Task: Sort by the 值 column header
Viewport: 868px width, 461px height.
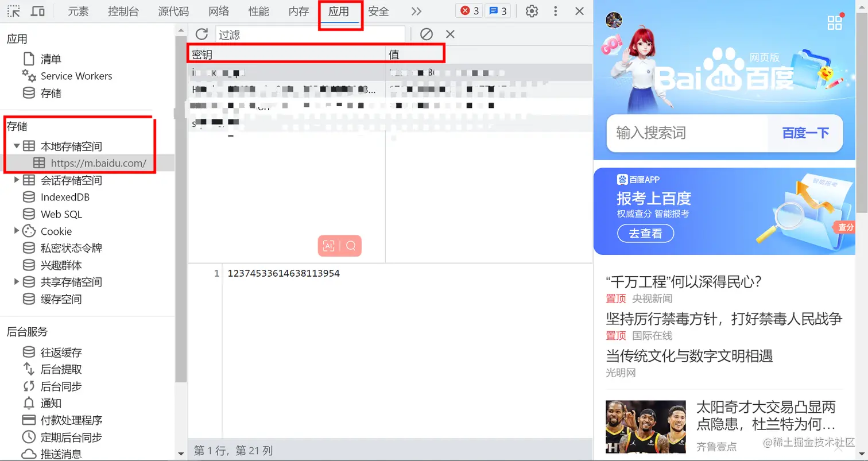Action: 489,55
